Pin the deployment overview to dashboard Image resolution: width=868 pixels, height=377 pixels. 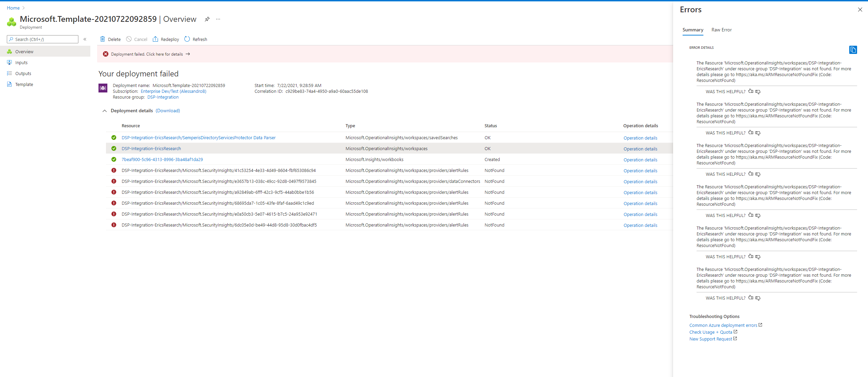click(207, 19)
